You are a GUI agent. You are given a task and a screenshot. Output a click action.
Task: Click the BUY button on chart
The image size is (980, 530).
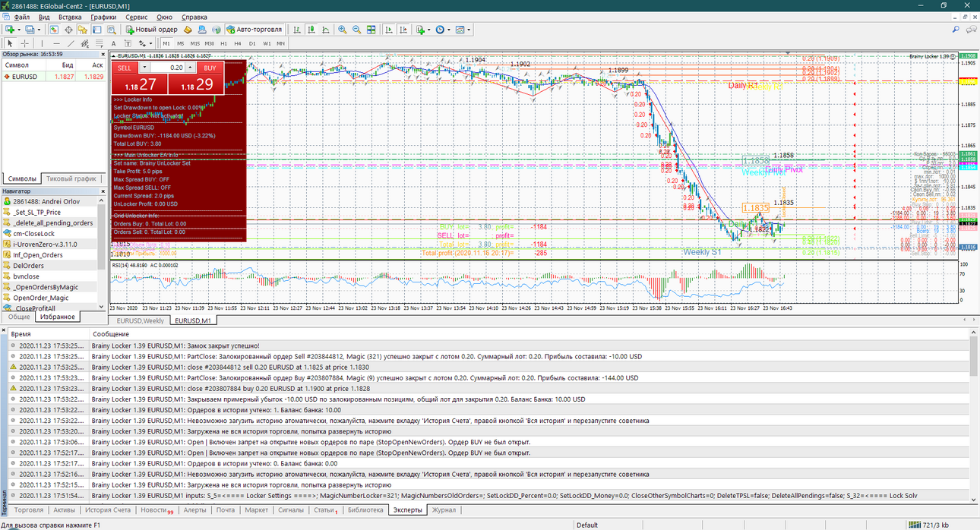click(210, 68)
